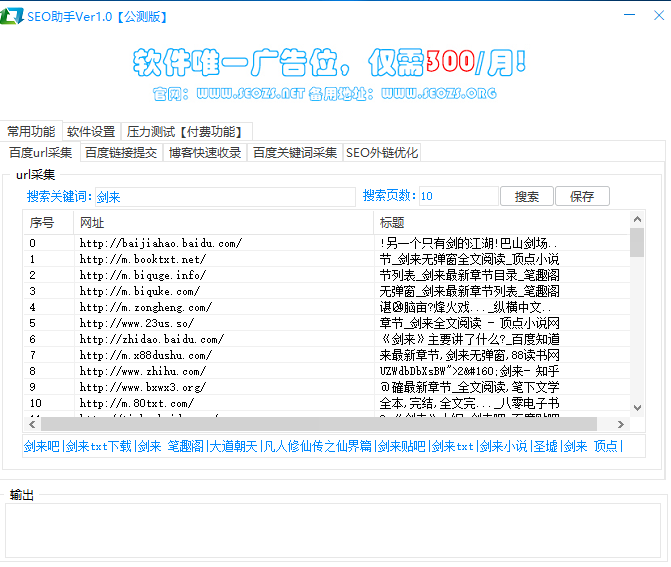Click the vertical scrollbar thumb
This screenshot has height=567, width=671.
pos(637,242)
